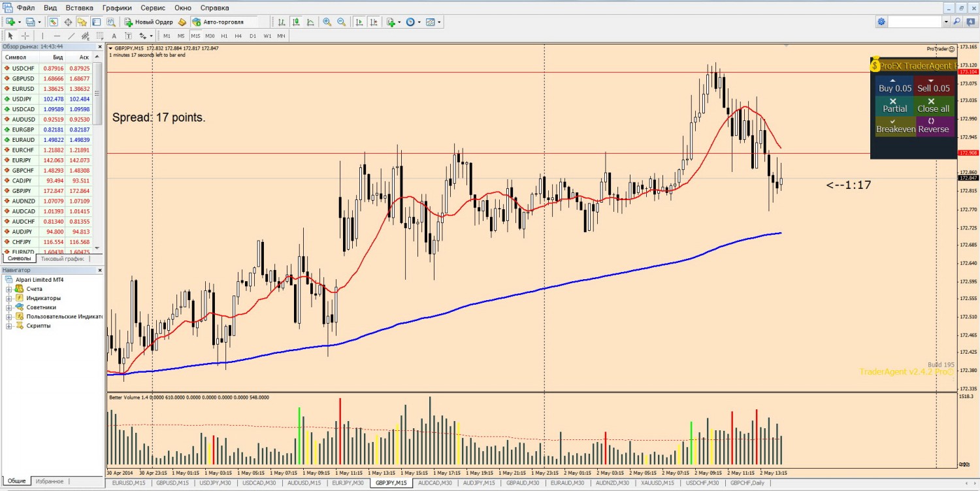Select the trendline drawing tool
Screen dimensions: 980x491
71,36
